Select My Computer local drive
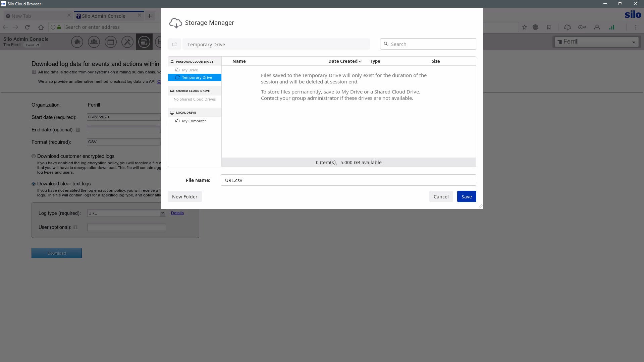The width and height of the screenshot is (644, 362). click(195, 121)
